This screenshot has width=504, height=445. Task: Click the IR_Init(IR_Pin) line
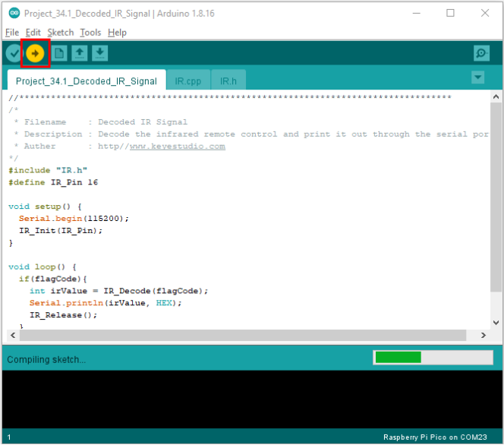click(x=61, y=231)
